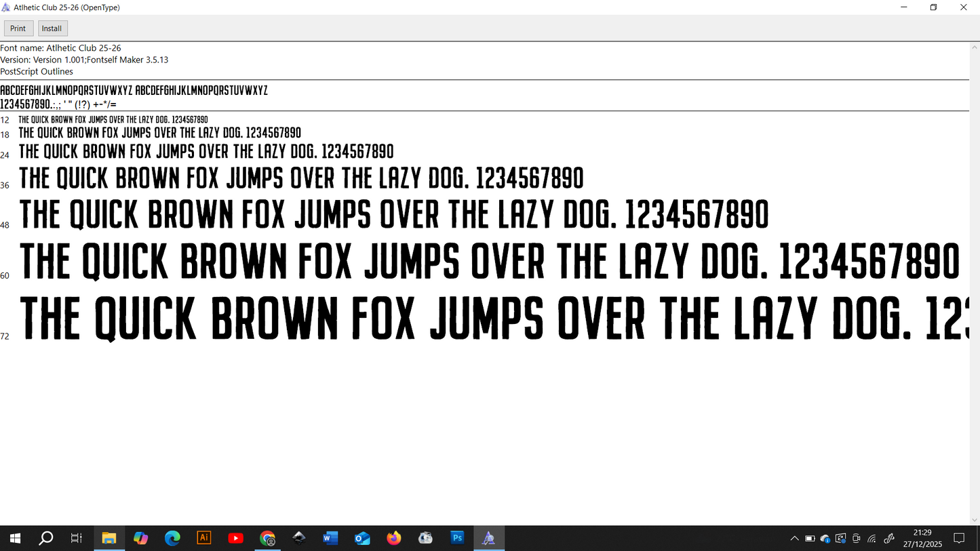Image resolution: width=980 pixels, height=551 pixels.
Task: Open the Start menu
Action: point(14,537)
